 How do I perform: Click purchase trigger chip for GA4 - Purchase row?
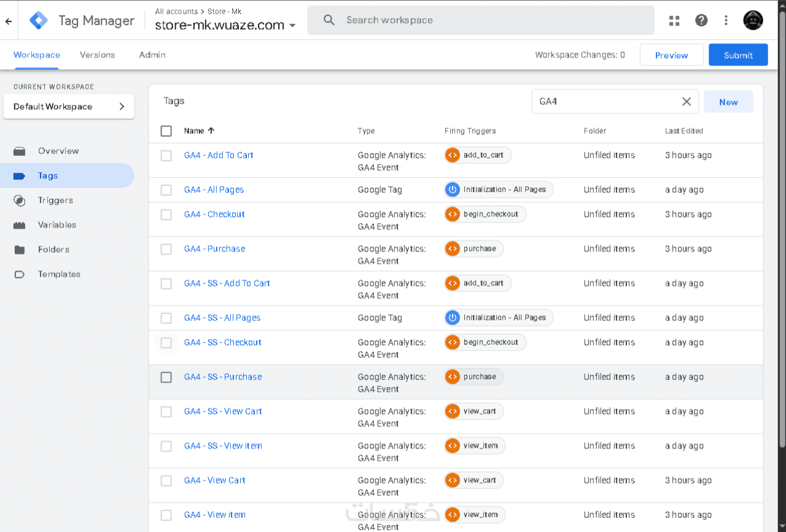point(473,249)
